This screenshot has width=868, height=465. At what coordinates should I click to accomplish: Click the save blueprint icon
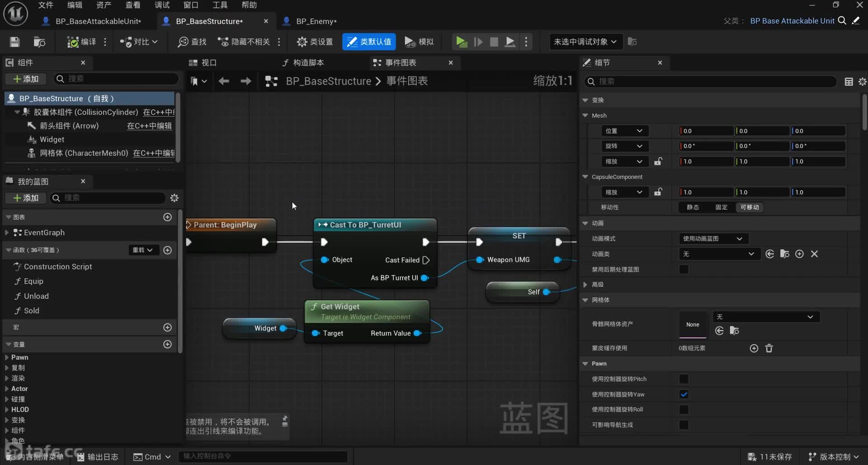click(x=14, y=42)
